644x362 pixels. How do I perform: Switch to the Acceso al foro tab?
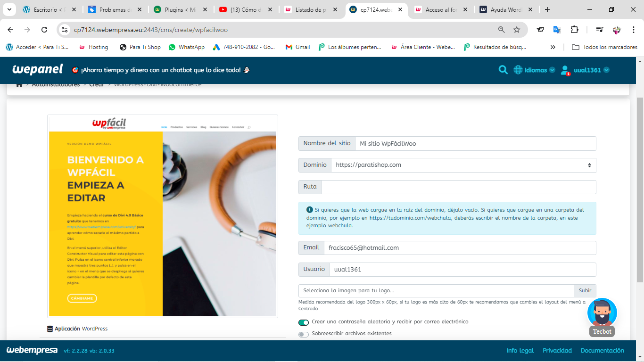tap(442, 9)
